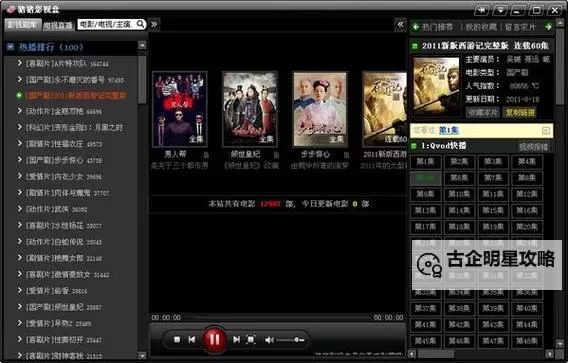Viewport: 568px width, 363px height.
Task: Open the 倾世皇妃 poster thumbnail
Action: point(250,109)
